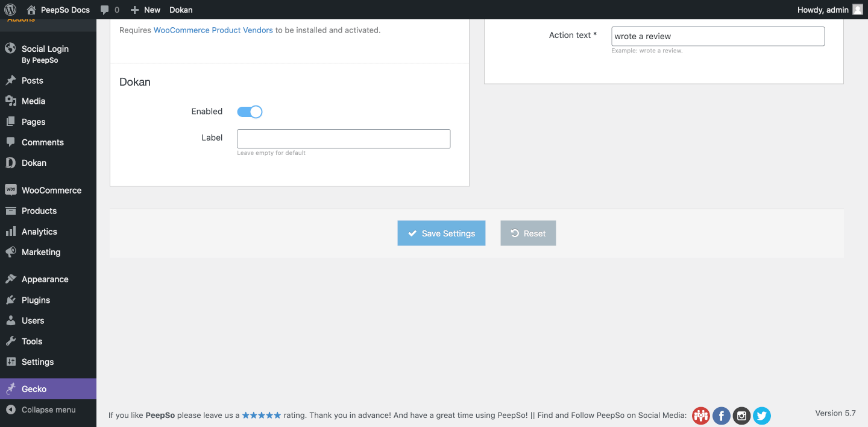Open PeepSo Twitter page icon

pos(762,416)
